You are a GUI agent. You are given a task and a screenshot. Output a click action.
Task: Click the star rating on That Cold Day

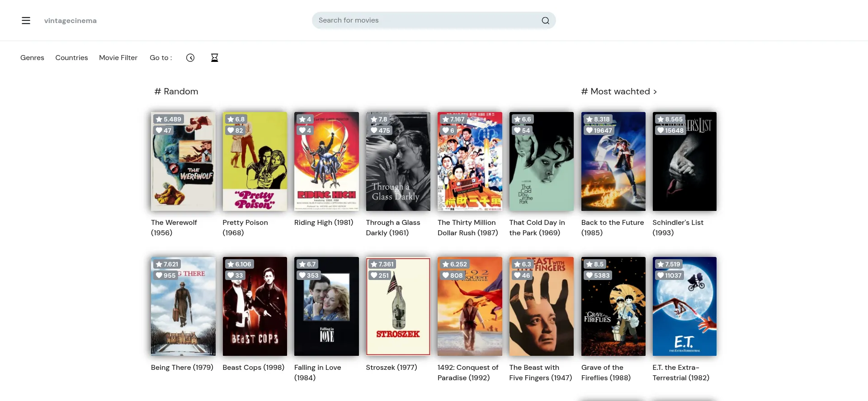[x=523, y=119]
